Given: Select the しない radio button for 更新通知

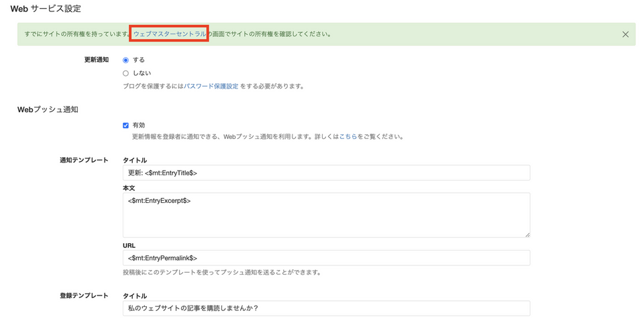Looking at the screenshot, I should pos(125,73).
